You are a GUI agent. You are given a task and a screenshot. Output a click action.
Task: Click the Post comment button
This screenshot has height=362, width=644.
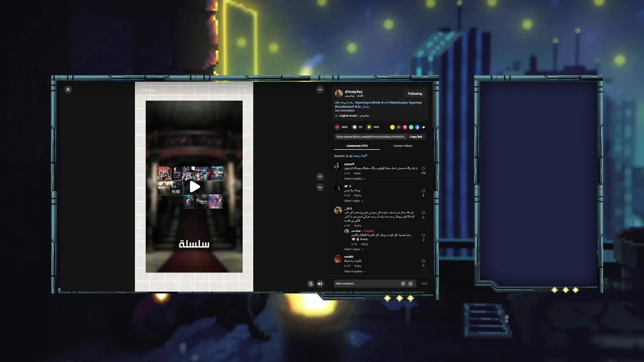coord(424,284)
